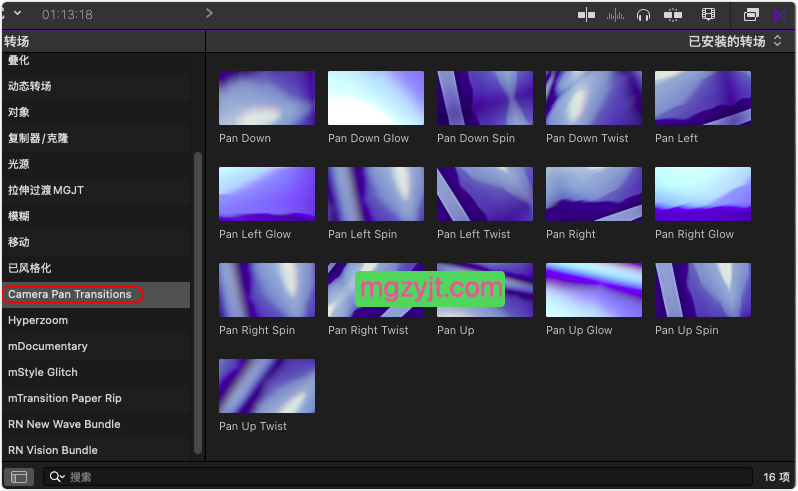Select Pan Up Spin transition thumbnail

pyautogui.click(x=702, y=290)
